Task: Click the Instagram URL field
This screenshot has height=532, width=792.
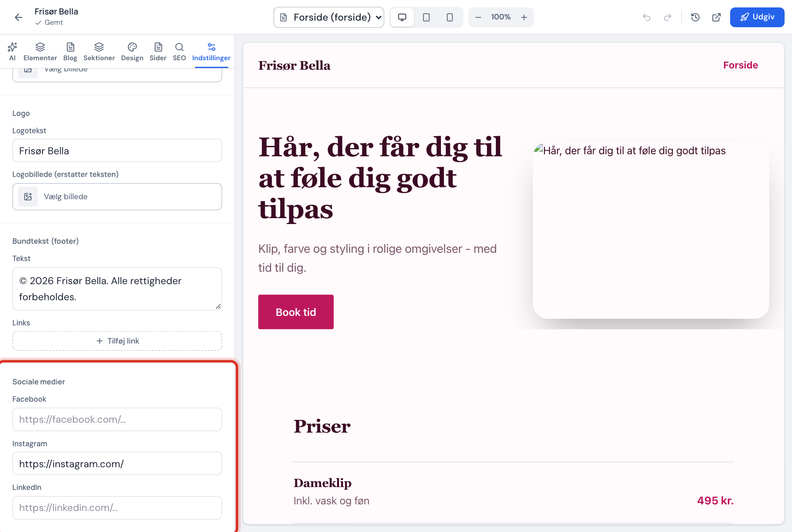Action: [x=117, y=464]
